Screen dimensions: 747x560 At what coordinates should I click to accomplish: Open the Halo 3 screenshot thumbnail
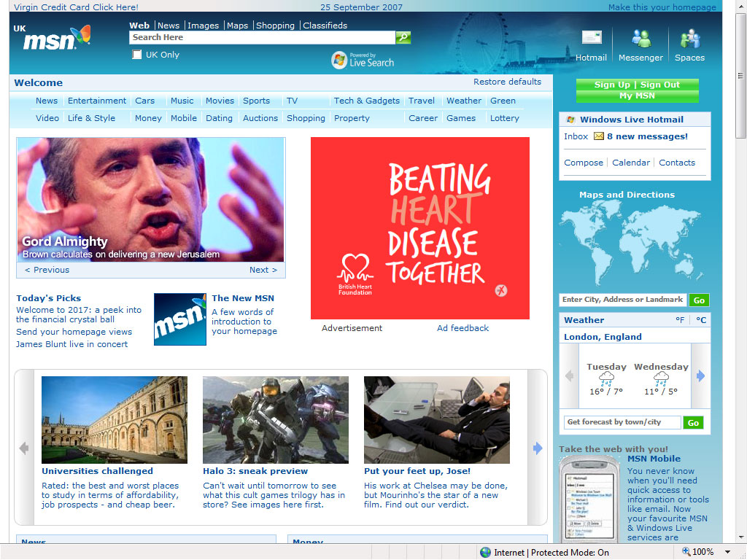(275, 420)
